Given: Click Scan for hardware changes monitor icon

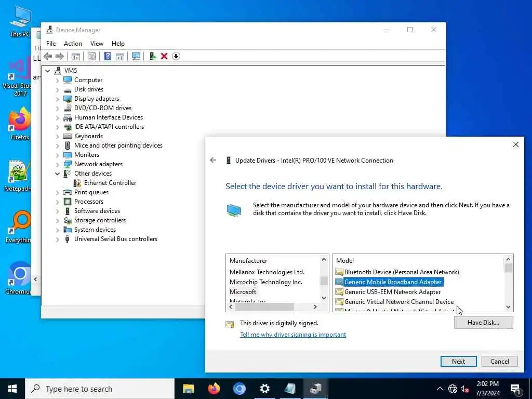Looking at the screenshot, I should 136,56.
